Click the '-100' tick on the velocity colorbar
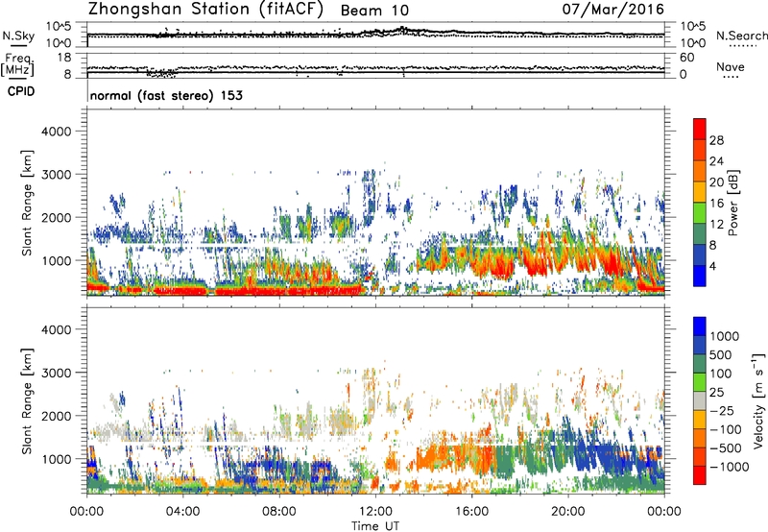 pos(726,429)
